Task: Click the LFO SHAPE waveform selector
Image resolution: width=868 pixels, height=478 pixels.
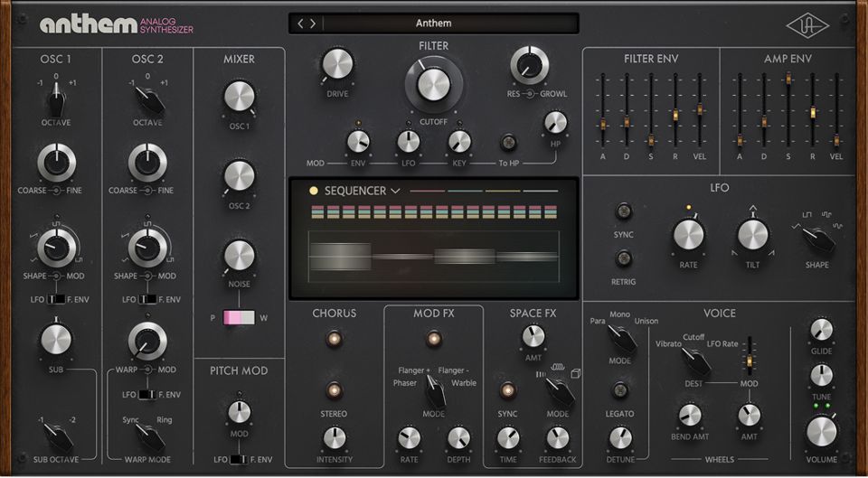Action: [x=817, y=239]
